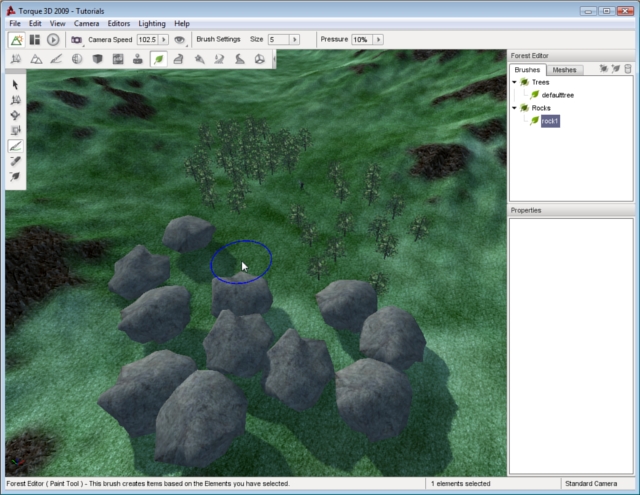Screen dimensions: 640x495
Task: Open the Lighting menu
Action: pyautogui.click(x=152, y=22)
